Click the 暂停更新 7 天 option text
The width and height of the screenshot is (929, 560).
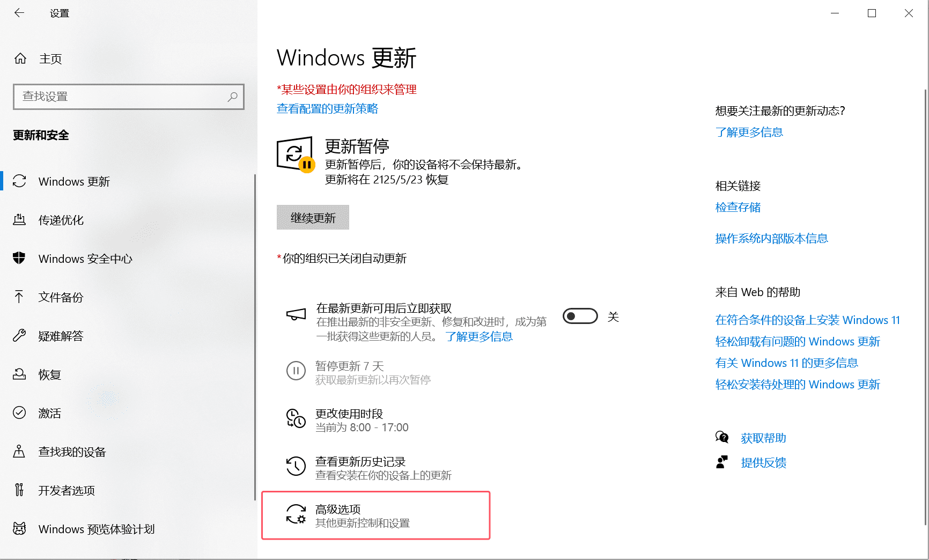pos(349,366)
